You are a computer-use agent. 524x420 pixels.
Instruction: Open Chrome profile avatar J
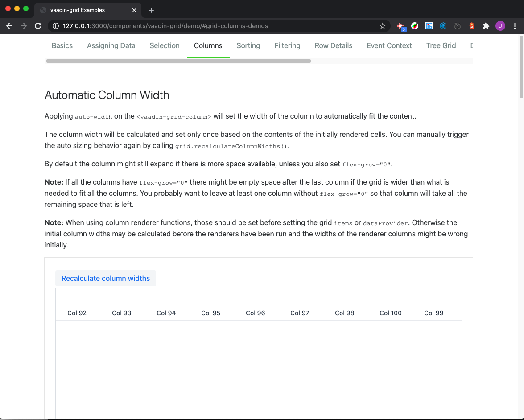point(500,26)
